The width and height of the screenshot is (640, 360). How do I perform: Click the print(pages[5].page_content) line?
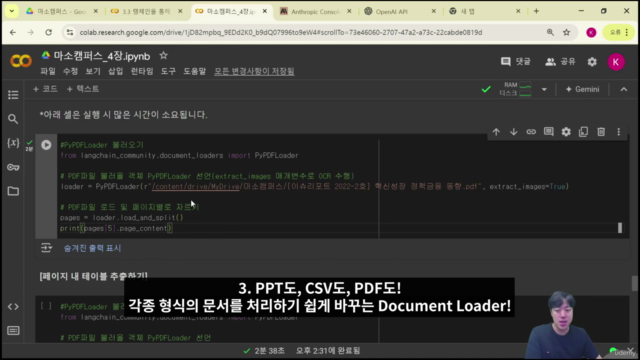click(116, 229)
